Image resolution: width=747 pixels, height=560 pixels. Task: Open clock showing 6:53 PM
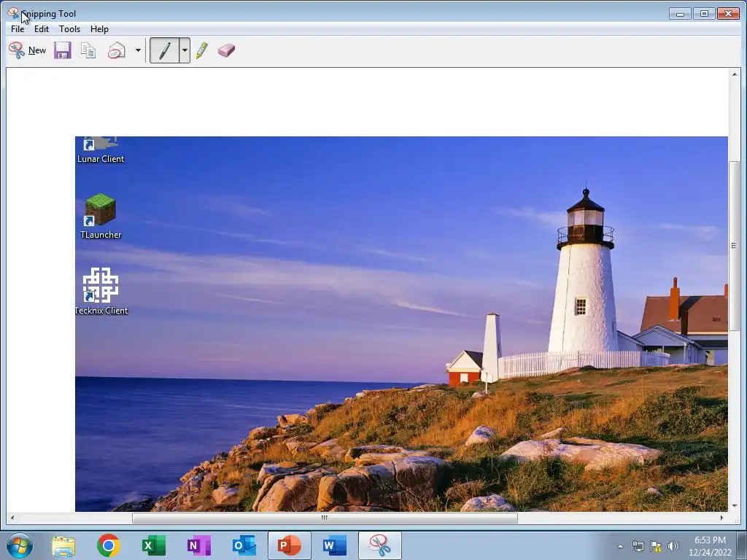(710, 546)
